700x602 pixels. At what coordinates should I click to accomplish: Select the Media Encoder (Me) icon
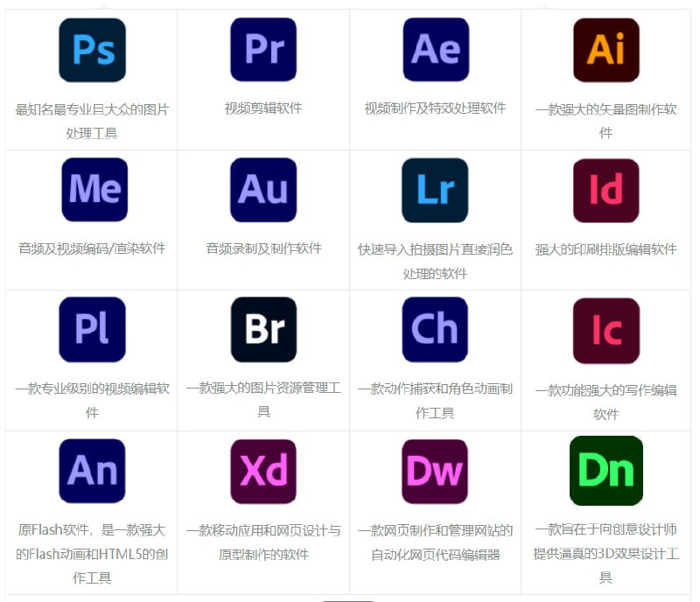[x=92, y=190]
